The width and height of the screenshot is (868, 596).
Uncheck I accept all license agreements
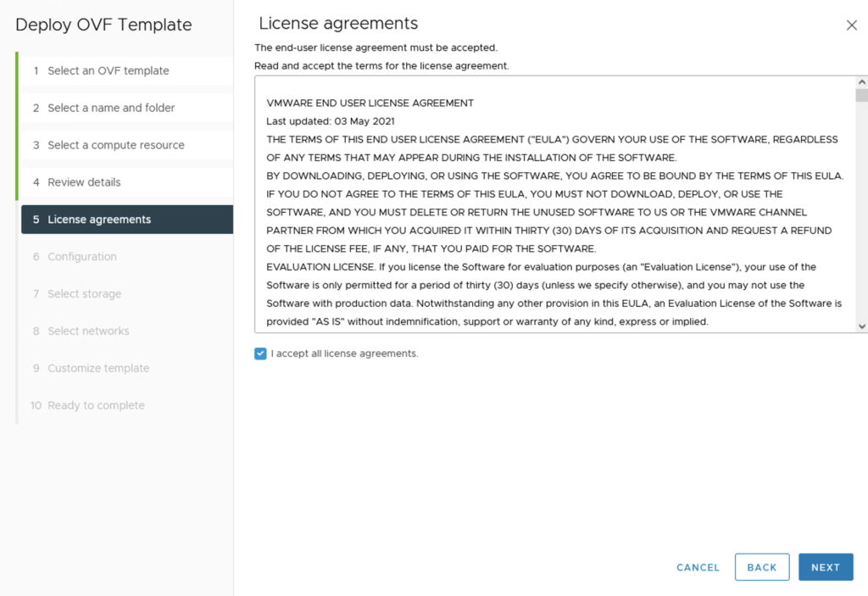[260, 354]
